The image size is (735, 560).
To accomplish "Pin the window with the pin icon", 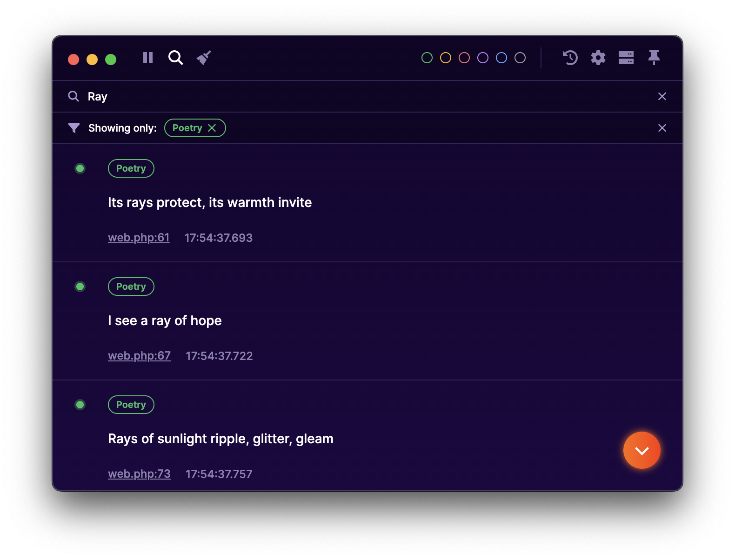I will [x=654, y=58].
